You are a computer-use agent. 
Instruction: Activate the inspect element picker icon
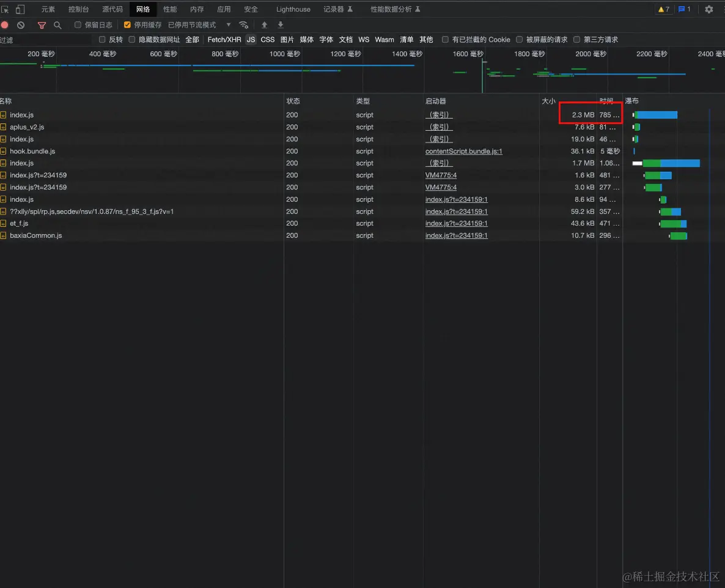(x=5, y=9)
